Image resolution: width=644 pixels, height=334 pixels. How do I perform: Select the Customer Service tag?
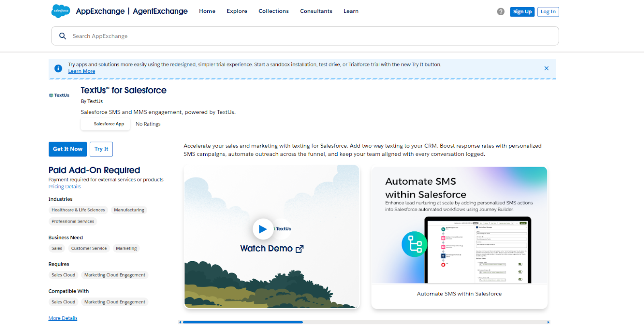pyautogui.click(x=89, y=248)
